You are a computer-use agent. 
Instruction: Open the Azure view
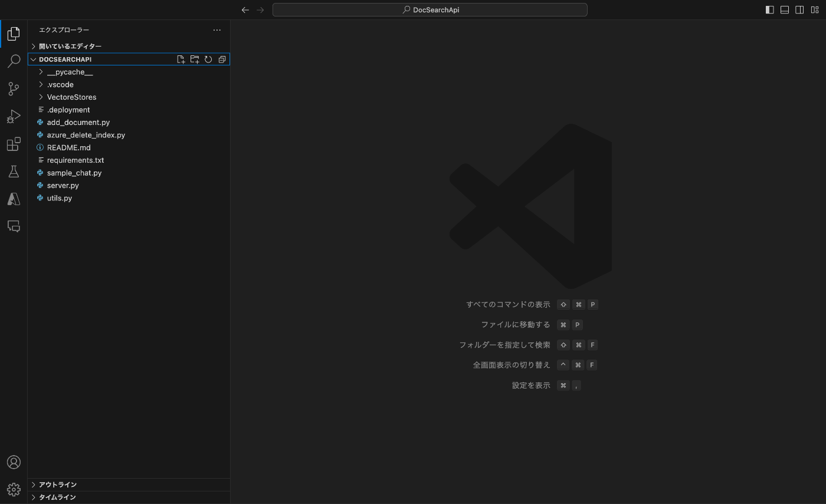click(14, 199)
